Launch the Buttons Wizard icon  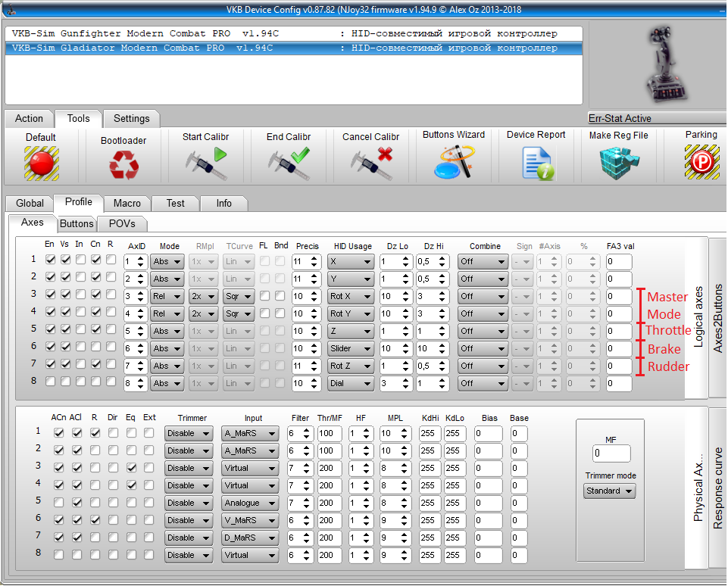tap(454, 162)
